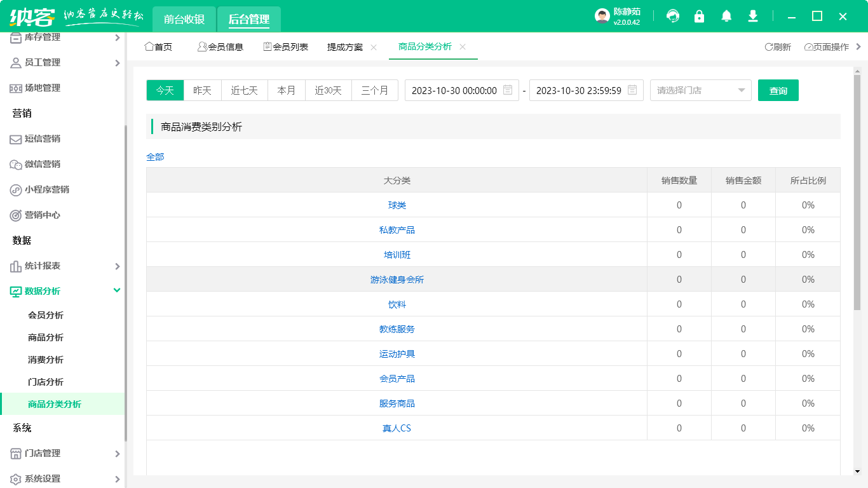Close the 提成方案 tab
The height and width of the screenshot is (488, 868).
[374, 47]
